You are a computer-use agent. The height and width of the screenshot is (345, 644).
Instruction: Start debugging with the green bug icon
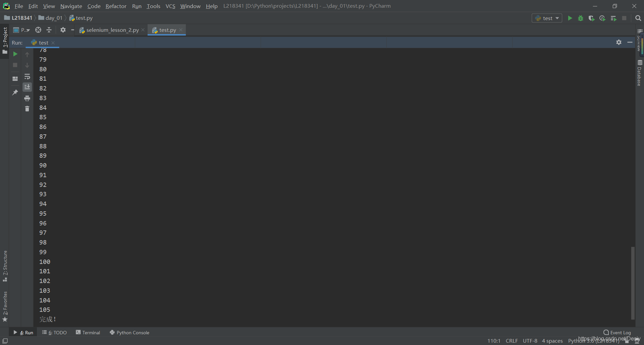[581, 18]
